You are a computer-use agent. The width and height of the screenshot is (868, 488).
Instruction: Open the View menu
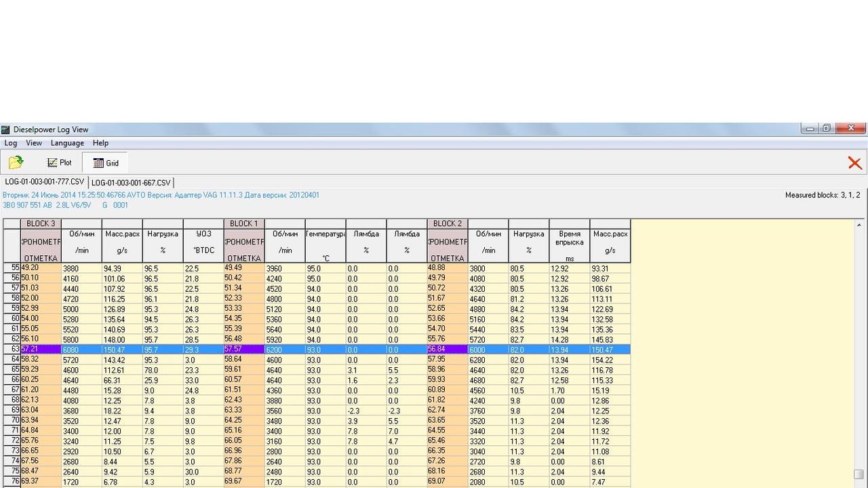tap(34, 143)
